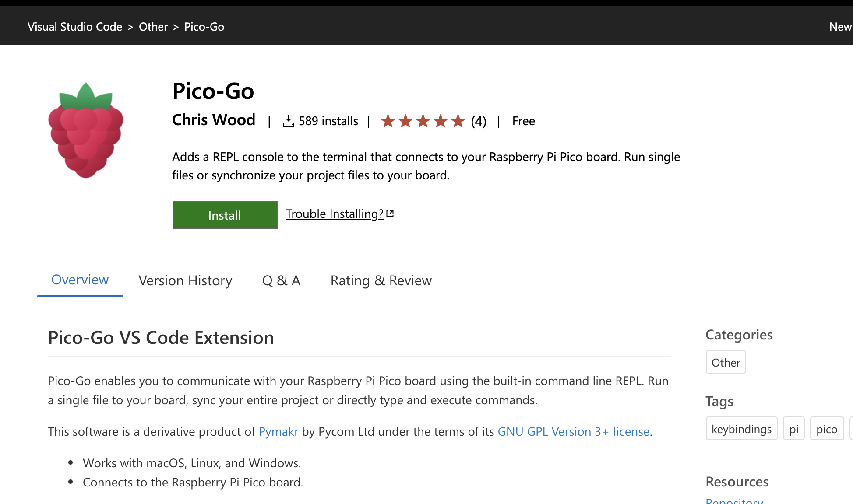Click the Pico-Go breadcrumb item
The width and height of the screenshot is (853, 504).
204,27
